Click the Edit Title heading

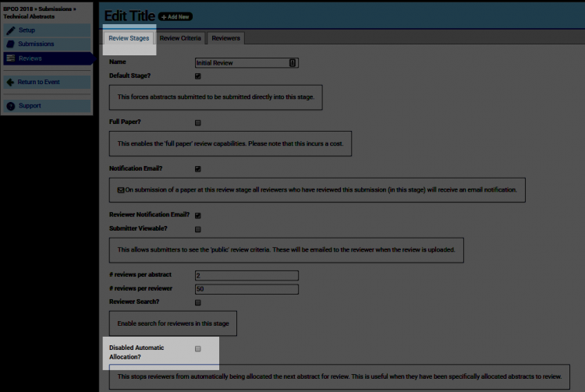[x=129, y=16]
